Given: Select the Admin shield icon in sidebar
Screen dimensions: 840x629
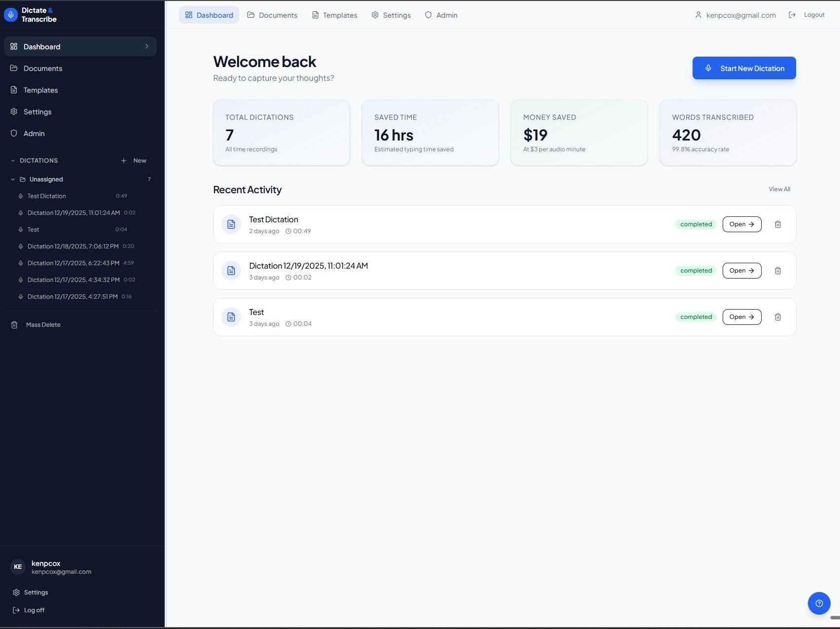Looking at the screenshot, I should click(x=13, y=133).
